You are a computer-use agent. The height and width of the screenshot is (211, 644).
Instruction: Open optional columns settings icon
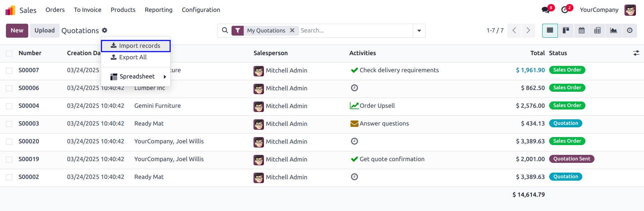[636, 53]
